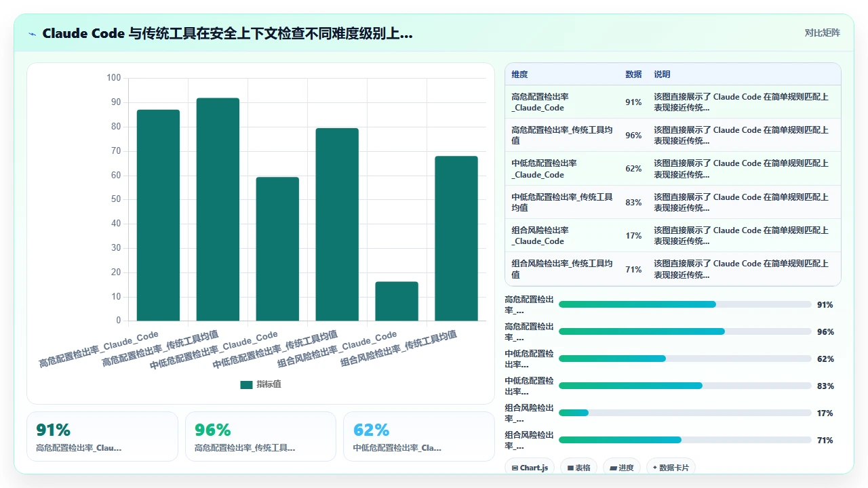The width and height of the screenshot is (868, 488).
Task: Click the 17% label beside progress bar
Action: click(825, 413)
